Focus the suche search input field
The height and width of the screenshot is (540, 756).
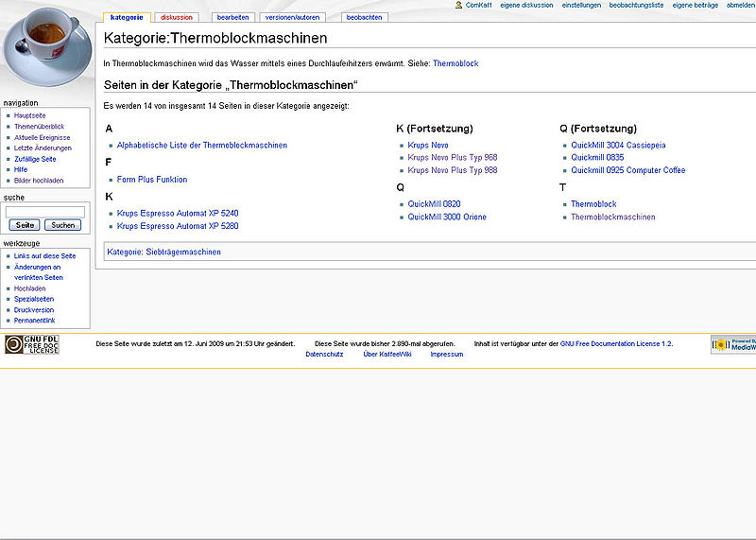(44, 212)
